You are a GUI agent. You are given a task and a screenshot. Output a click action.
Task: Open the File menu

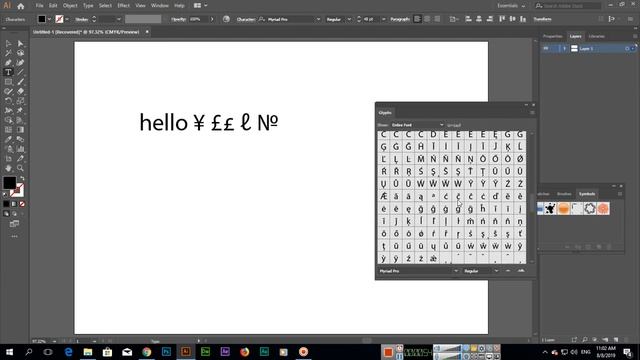(39, 6)
